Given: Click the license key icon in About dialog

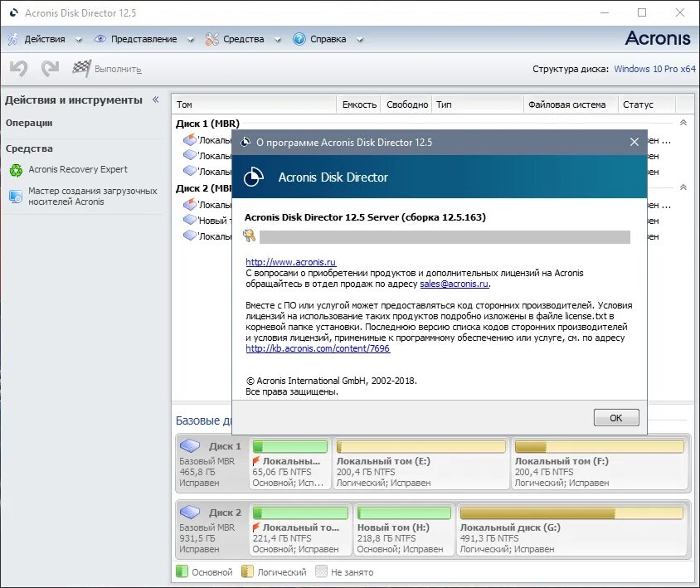Looking at the screenshot, I should [249, 236].
